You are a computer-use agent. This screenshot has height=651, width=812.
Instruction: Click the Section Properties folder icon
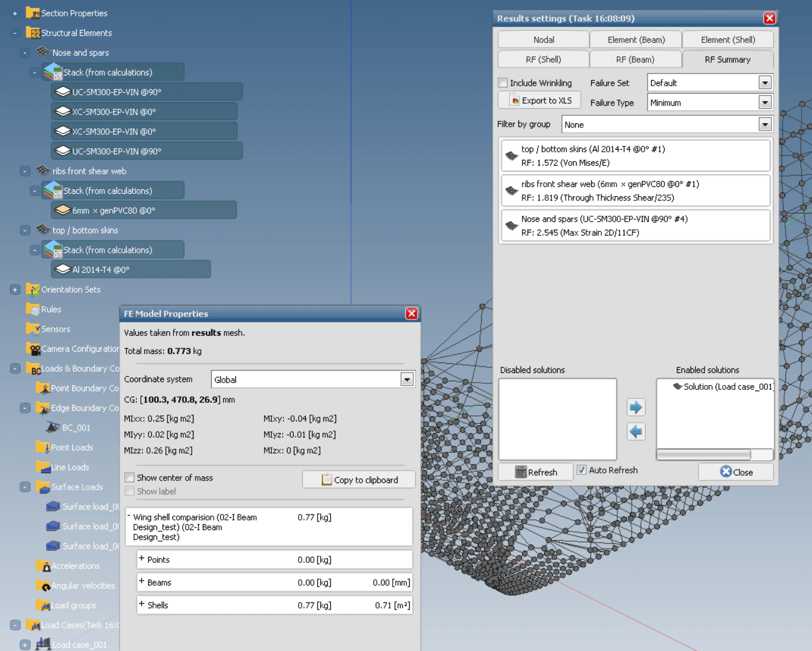click(x=33, y=13)
